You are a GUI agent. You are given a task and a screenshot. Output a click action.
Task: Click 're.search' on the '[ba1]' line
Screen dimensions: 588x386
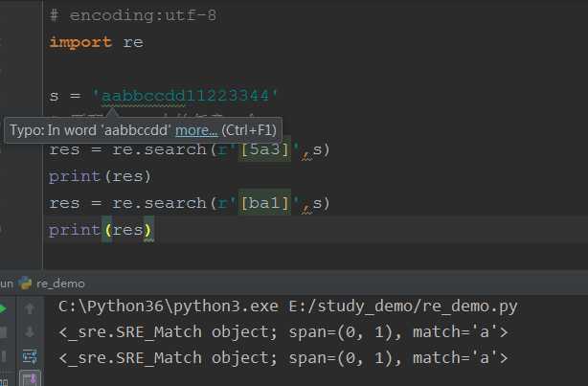pos(159,203)
